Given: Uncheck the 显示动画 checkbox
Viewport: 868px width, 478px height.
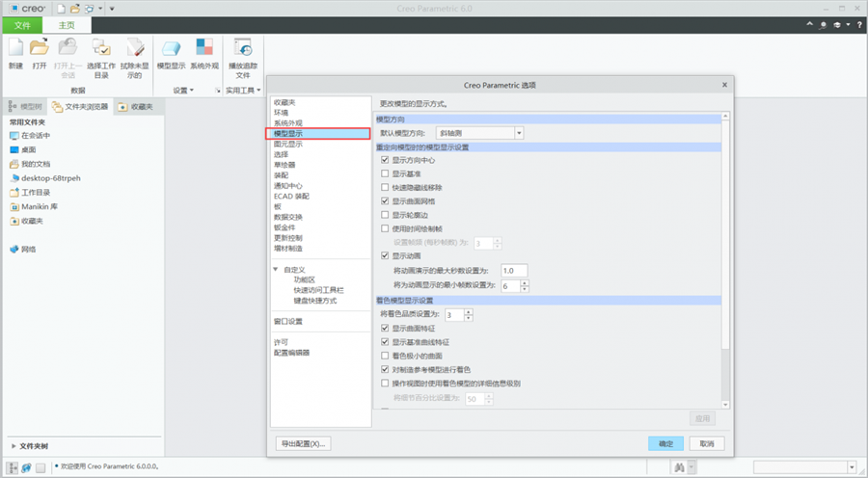Looking at the screenshot, I should click(385, 255).
